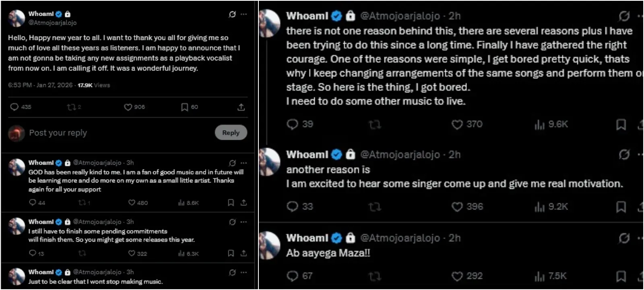Click the share icon on the main announcement tweet
This screenshot has width=644, height=290.
241,107
